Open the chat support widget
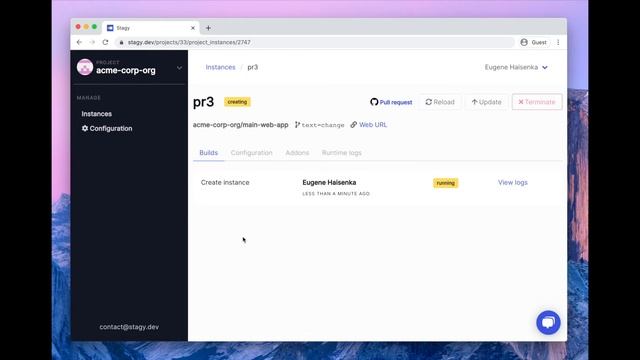Image resolution: width=640 pixels, height=360 pixels. 548,322
